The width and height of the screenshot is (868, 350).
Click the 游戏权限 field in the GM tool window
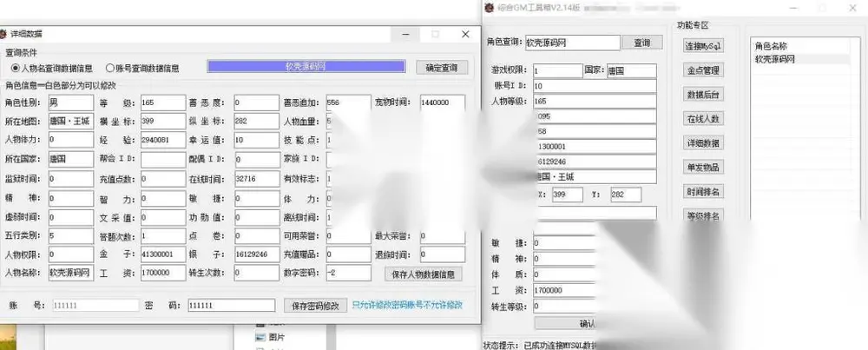click(557, 71)
